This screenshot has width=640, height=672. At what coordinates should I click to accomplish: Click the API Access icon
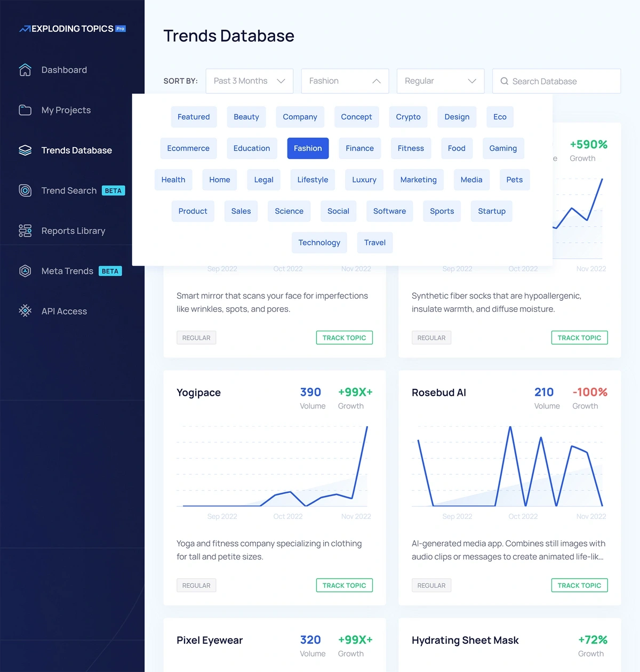coord(25,311)
